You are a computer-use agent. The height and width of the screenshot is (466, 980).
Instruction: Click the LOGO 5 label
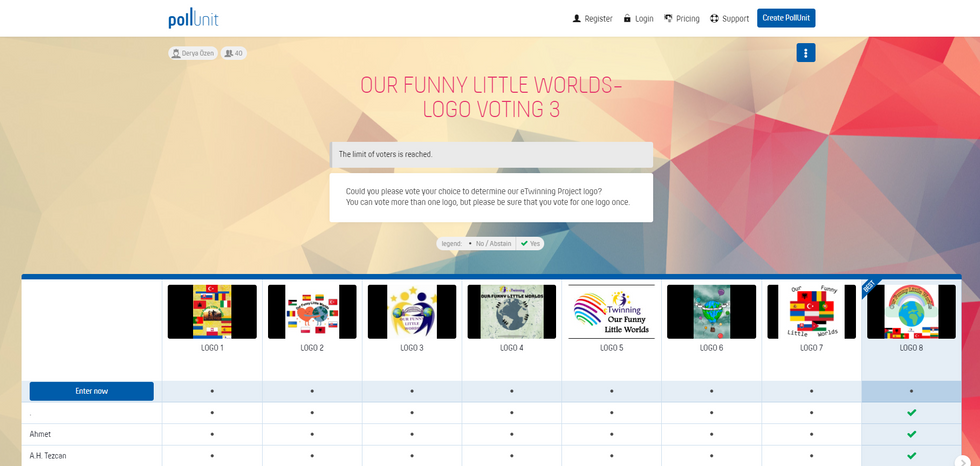[611, 348]
